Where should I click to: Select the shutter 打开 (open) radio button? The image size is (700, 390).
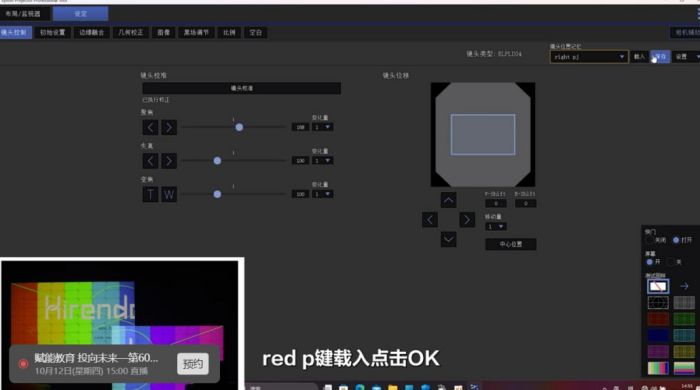coord(676,240)
